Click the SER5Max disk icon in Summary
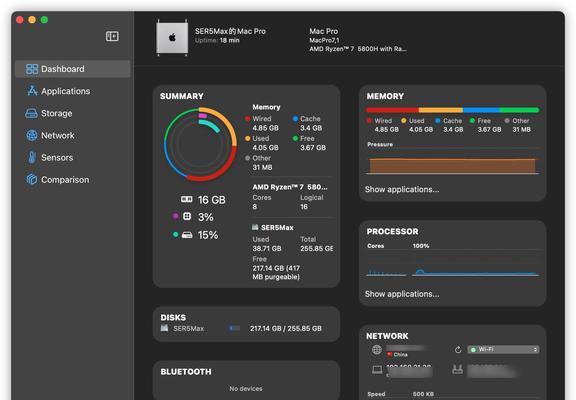Screen dimensions: 576x400 click(x=255, y=227)
